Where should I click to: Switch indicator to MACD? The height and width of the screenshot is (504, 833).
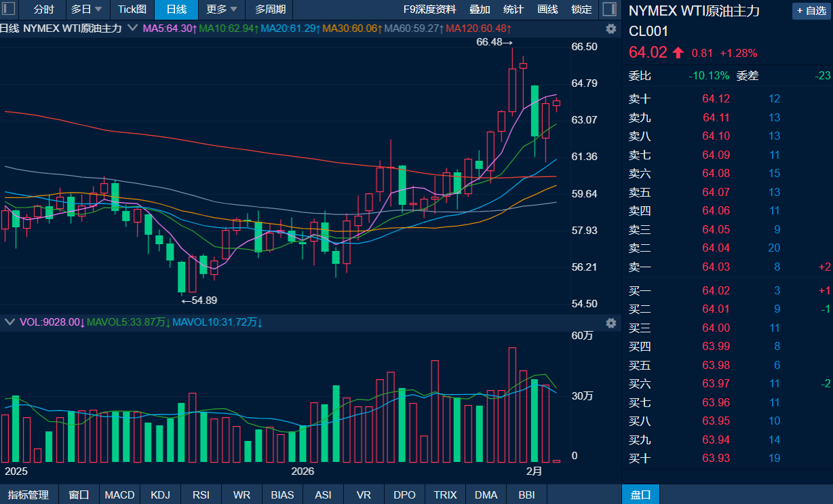[x=119, y=495]
